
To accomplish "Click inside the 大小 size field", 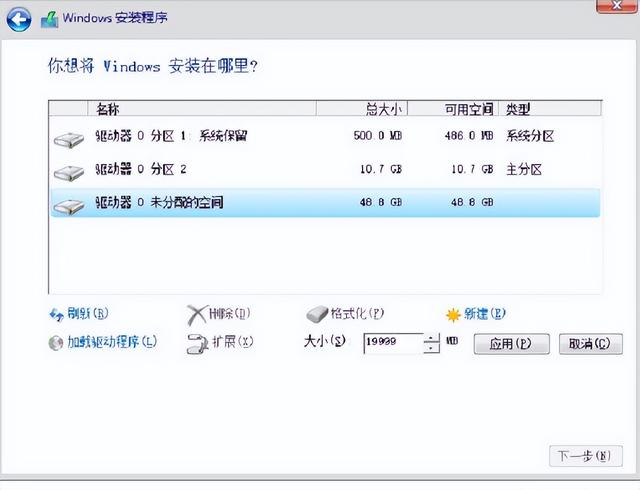I will 393,343.
